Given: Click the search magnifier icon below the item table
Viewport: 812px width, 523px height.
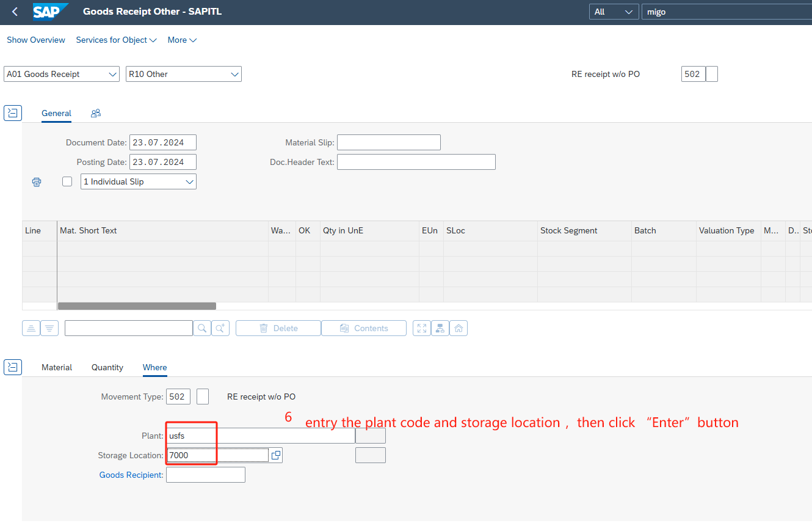Looking at the screenshot, I should coord(202,328).
